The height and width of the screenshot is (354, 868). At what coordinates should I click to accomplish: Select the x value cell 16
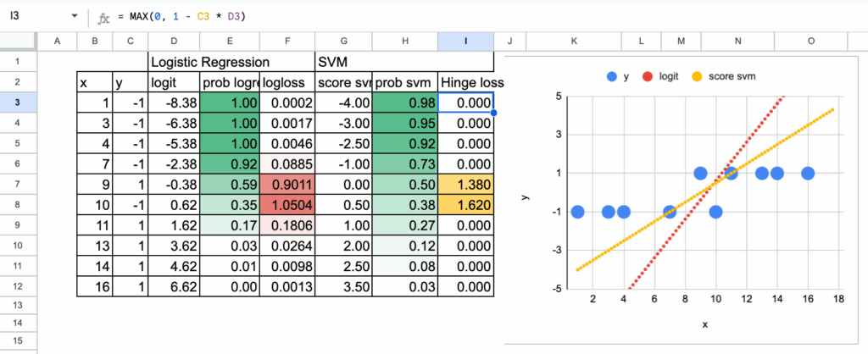(95, 287)
